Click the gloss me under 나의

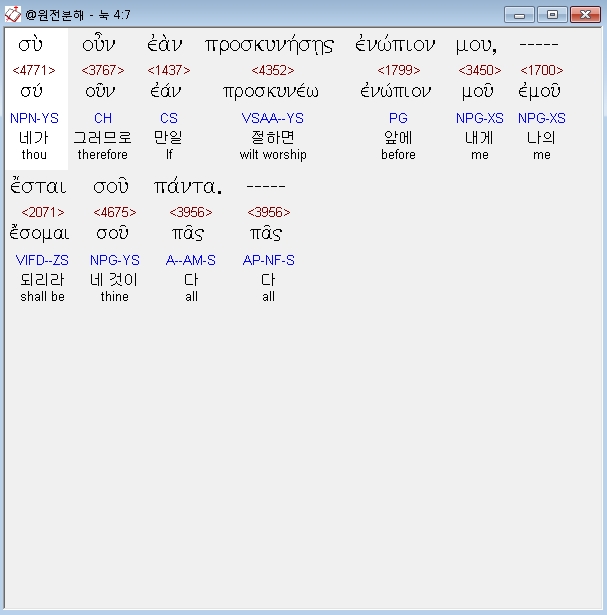coord(542,155)
